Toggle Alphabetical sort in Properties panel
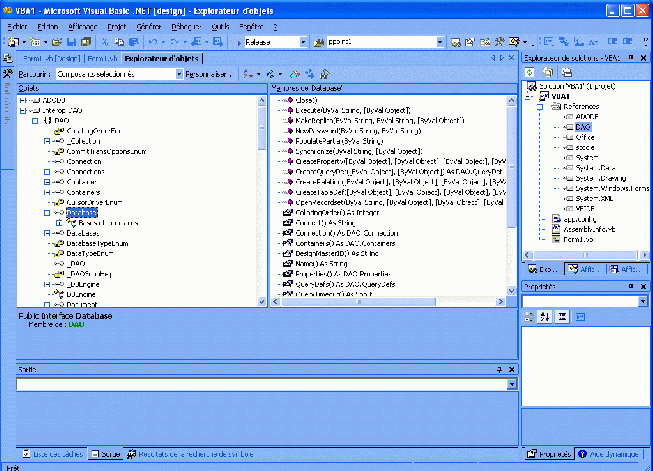Viewport: 653px width, 471px height. 545,317
